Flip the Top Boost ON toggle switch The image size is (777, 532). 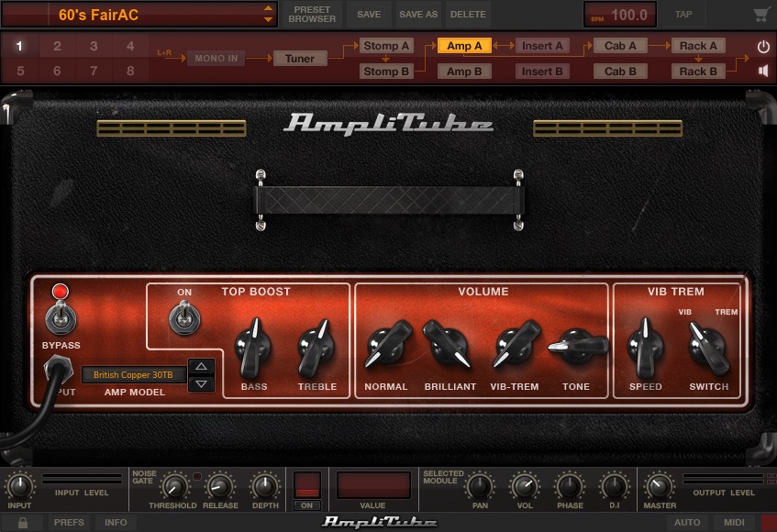pyautogui.click(x=184, y=317)
